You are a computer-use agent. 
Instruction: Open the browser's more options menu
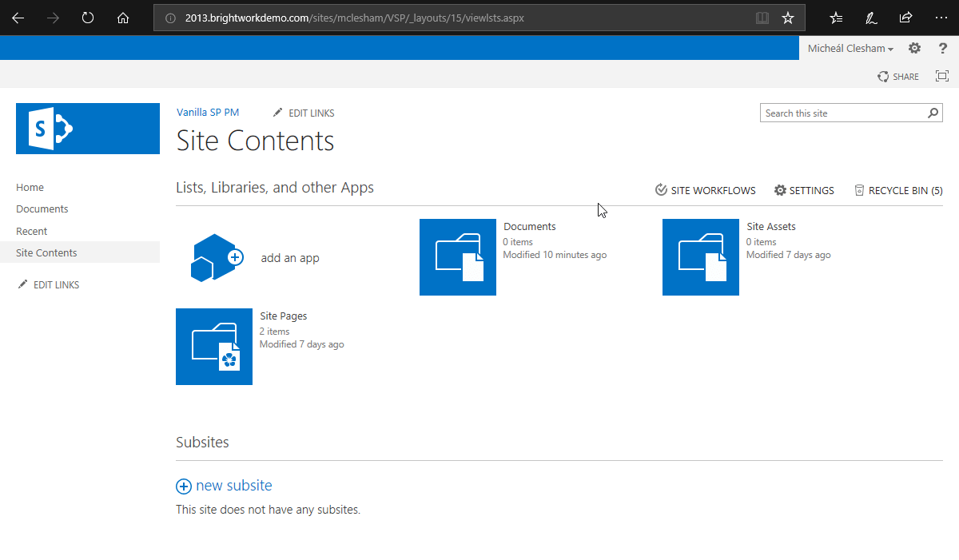point(942,17)
